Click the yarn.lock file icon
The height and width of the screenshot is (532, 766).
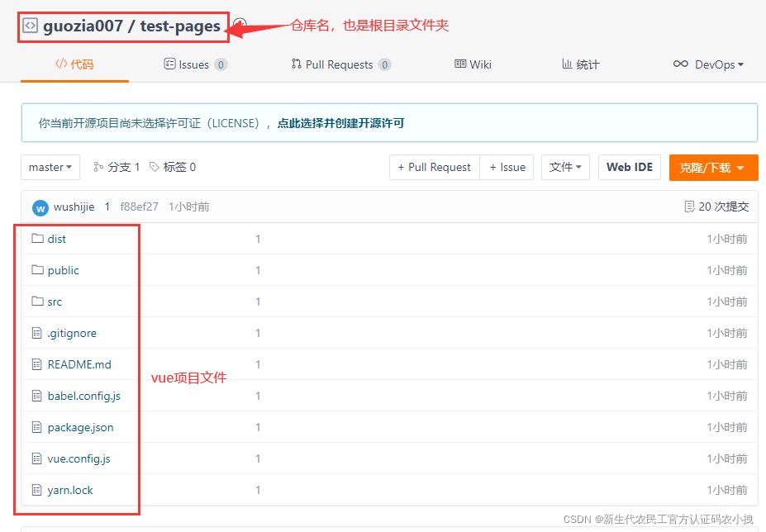click(x=36, y=490)
